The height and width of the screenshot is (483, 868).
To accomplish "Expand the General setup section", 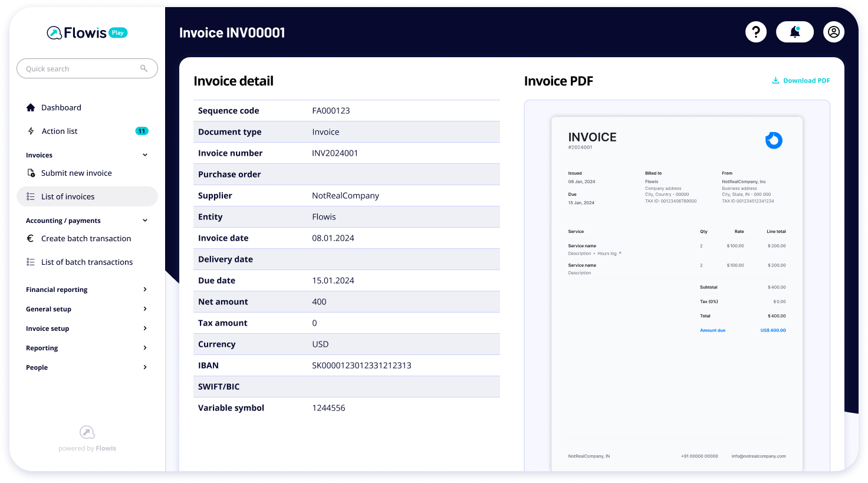I will pyautogui.click(x=87, y=309).
